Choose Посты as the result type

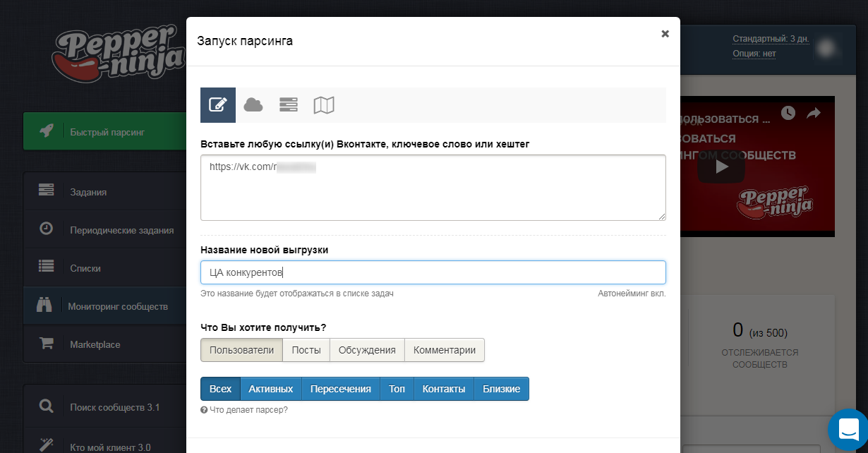[x=306, y=350]
